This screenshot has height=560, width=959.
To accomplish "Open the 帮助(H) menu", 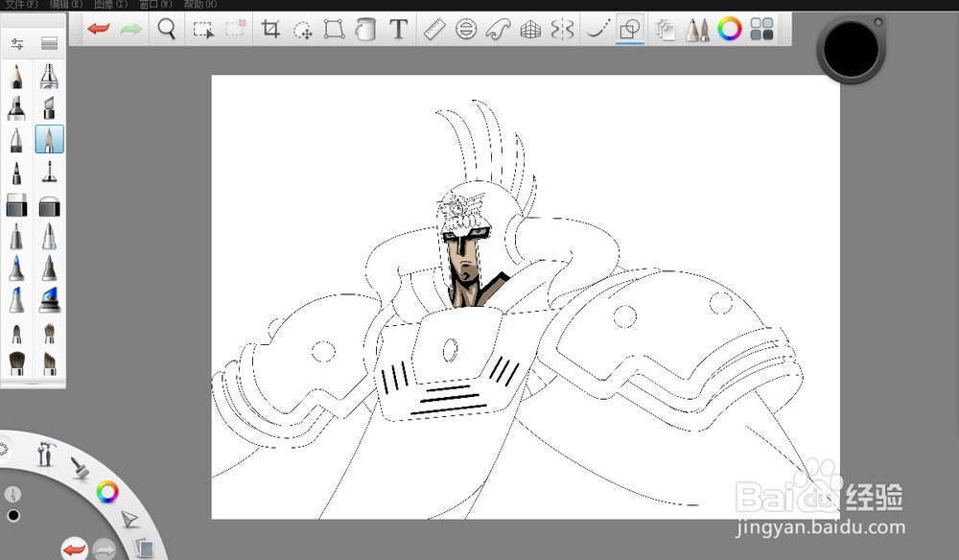I will pyautogui.click(x=200, y=4).
